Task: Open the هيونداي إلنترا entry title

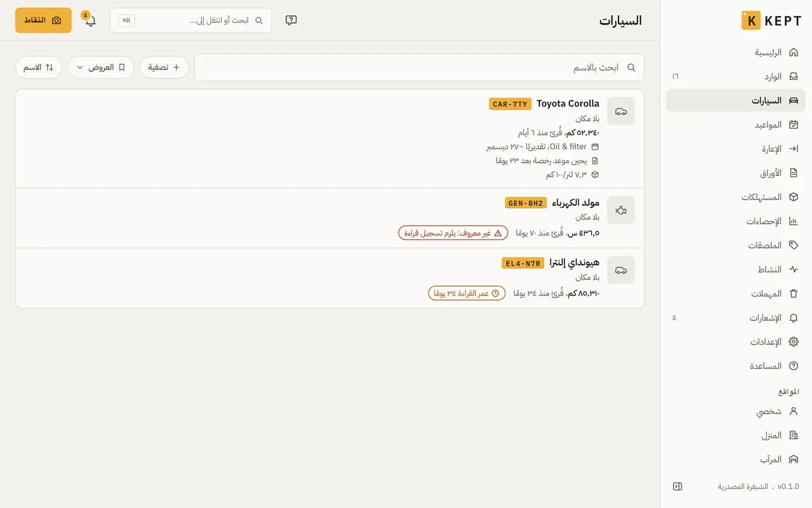Action: [575, 262]
